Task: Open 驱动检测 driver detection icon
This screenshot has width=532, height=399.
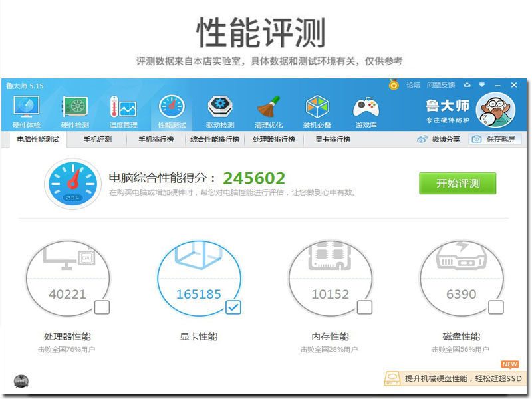Action: 220,112
